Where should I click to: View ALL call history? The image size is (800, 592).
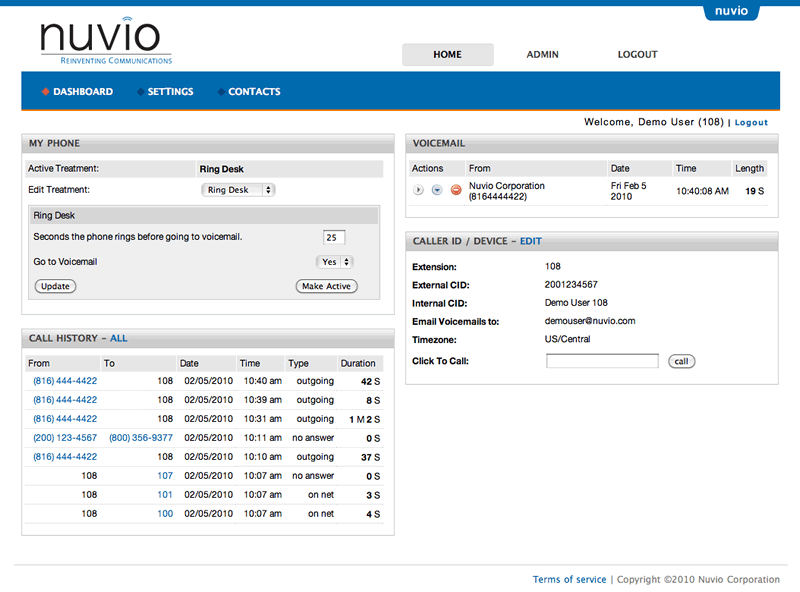(x=119, y=338)
